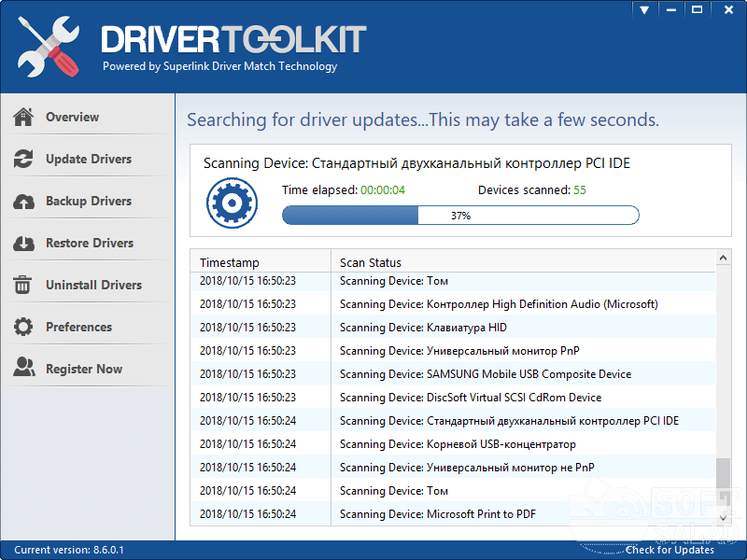Go to Update Drivers

[x=88, y=159]
